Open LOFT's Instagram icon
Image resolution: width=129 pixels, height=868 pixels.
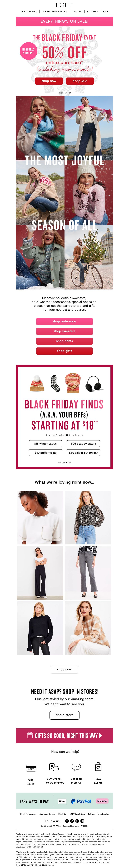pyautogui.click(x=82, y=821)
